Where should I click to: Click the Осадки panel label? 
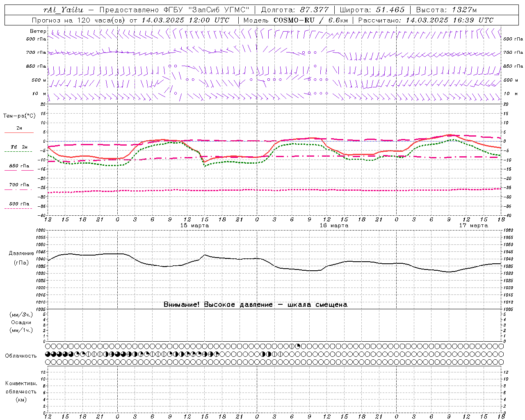pyautogui.click(x=21, y=322)
